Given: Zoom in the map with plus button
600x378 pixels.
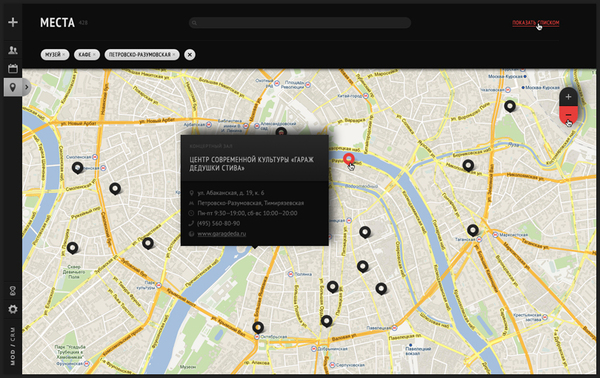Looking at the screenshot, I should pyautogui.click(x=568, y=97).
